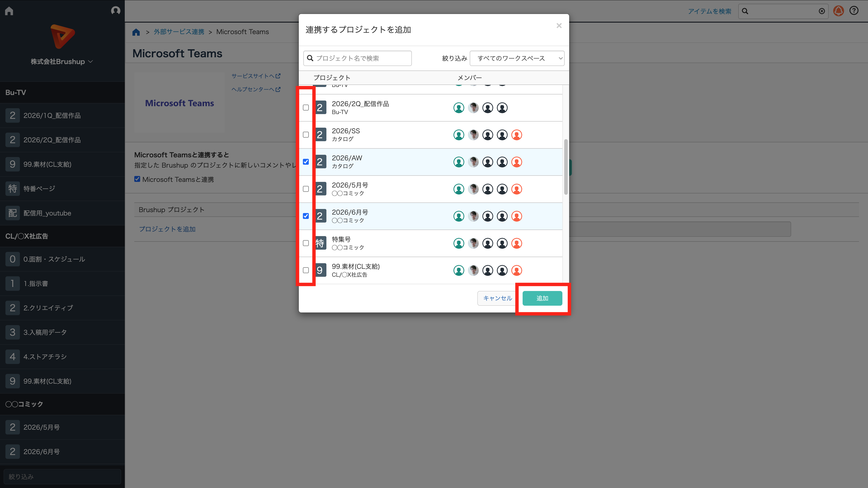Open the すべてのワークスペース filter dropdown

pos(517,58)
